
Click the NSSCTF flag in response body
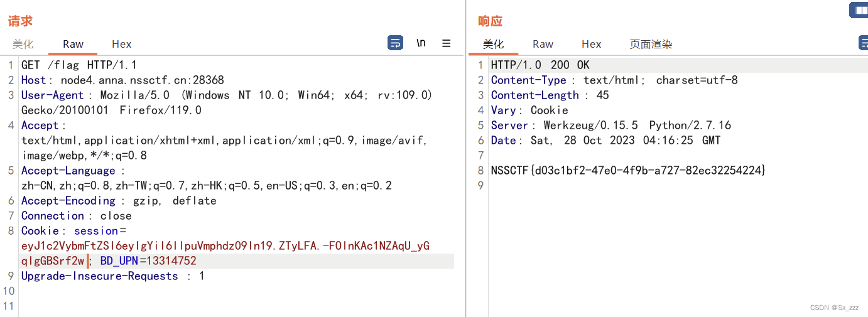629,170
